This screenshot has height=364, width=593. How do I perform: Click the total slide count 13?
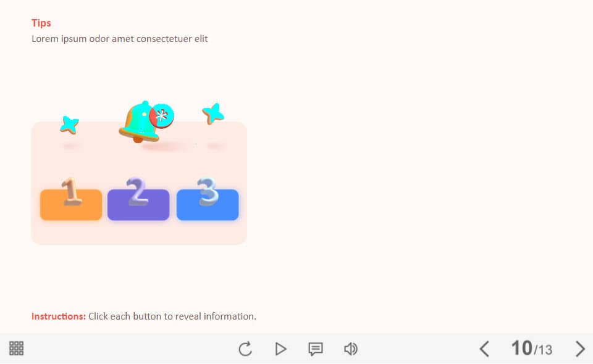pos(545,350)
